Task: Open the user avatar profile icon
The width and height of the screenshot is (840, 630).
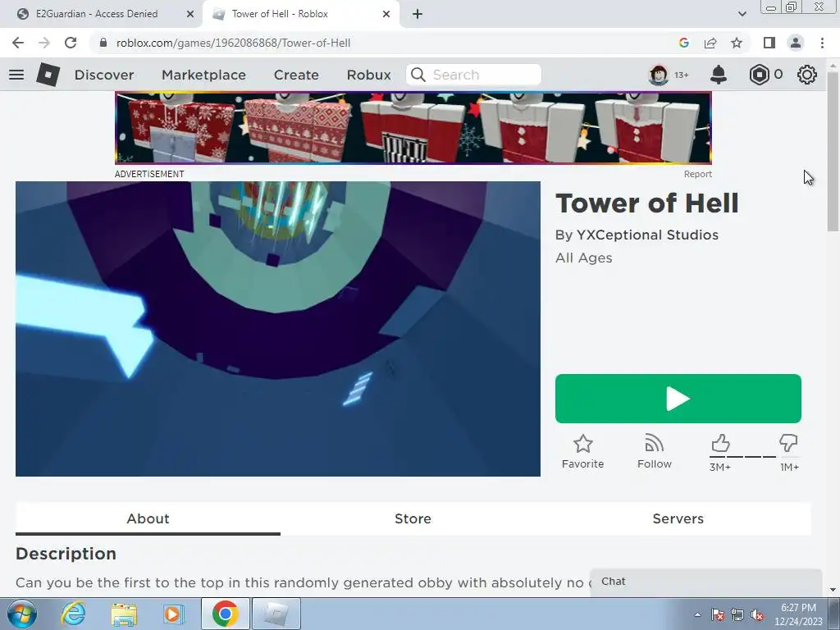Action: tap(659, 75)
